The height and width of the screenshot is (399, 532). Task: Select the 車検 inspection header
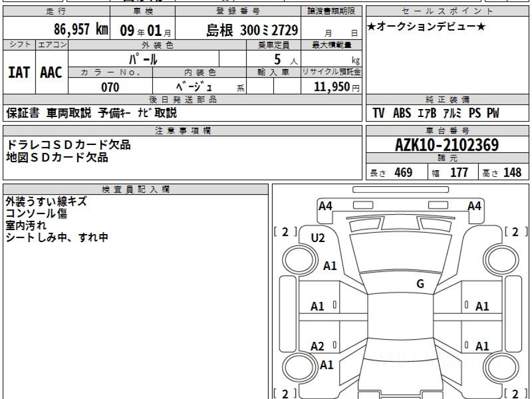[143, 12]
